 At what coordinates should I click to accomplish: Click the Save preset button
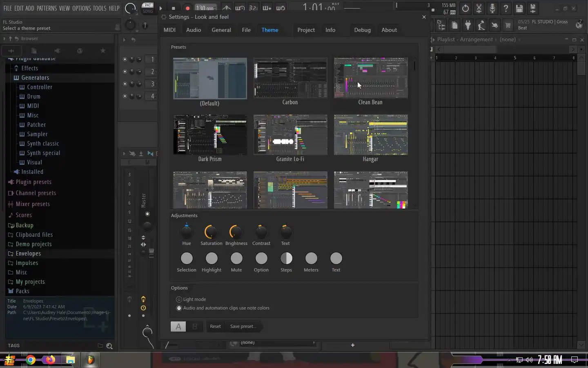pos(244,326)
